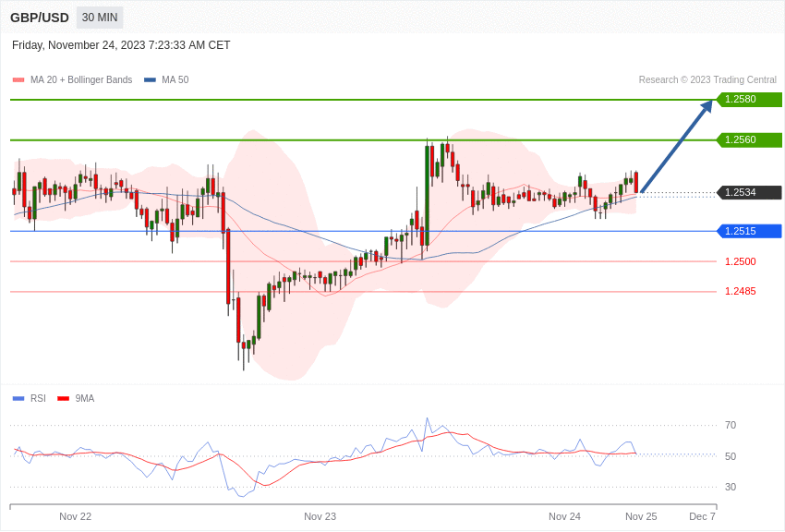This screenshot has height=532, width=785.
Task: Select the 9MA legend label
Action: [x=85, y=398]
